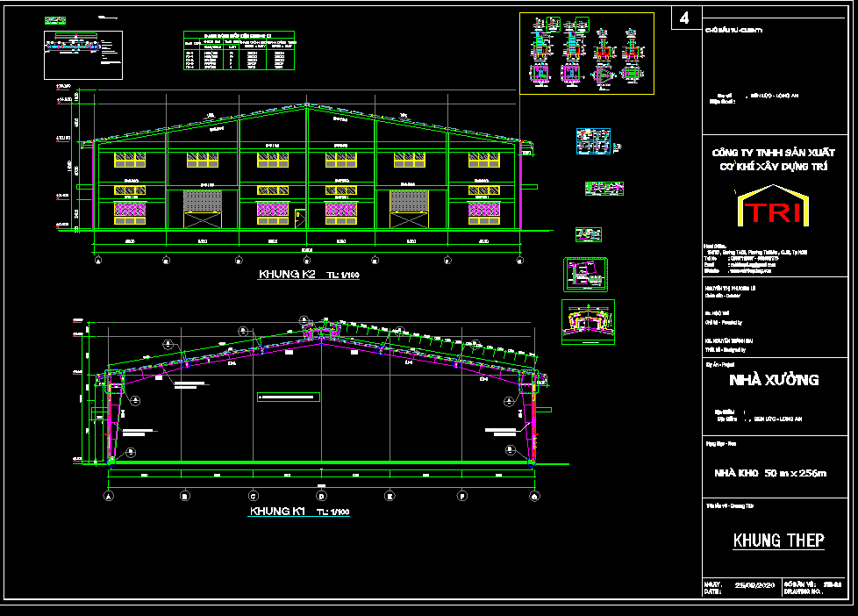Select the red and yellow TRI logo
The width and height of the screenshot is (858, 616).
click(773, 206)
